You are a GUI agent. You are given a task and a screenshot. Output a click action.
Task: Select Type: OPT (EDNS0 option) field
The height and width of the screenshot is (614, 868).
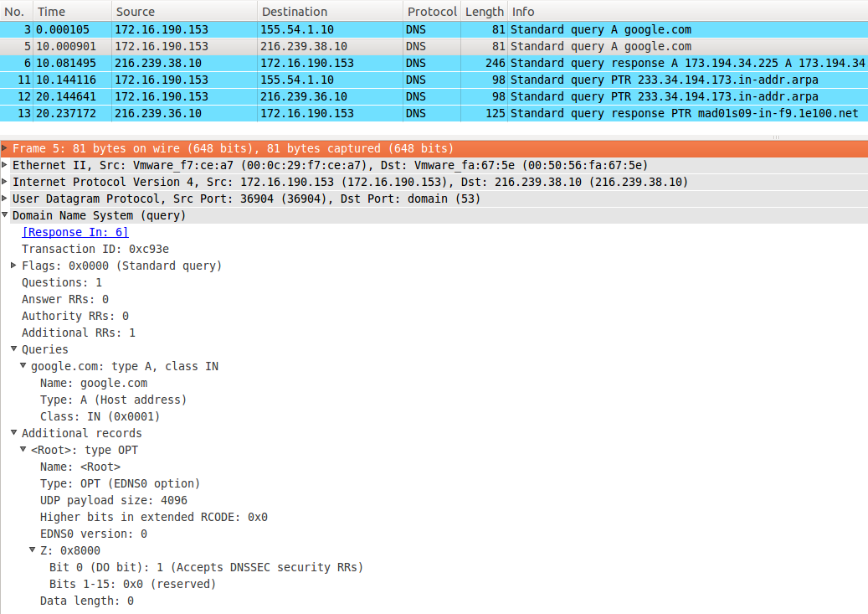click(x=120, y=483)
